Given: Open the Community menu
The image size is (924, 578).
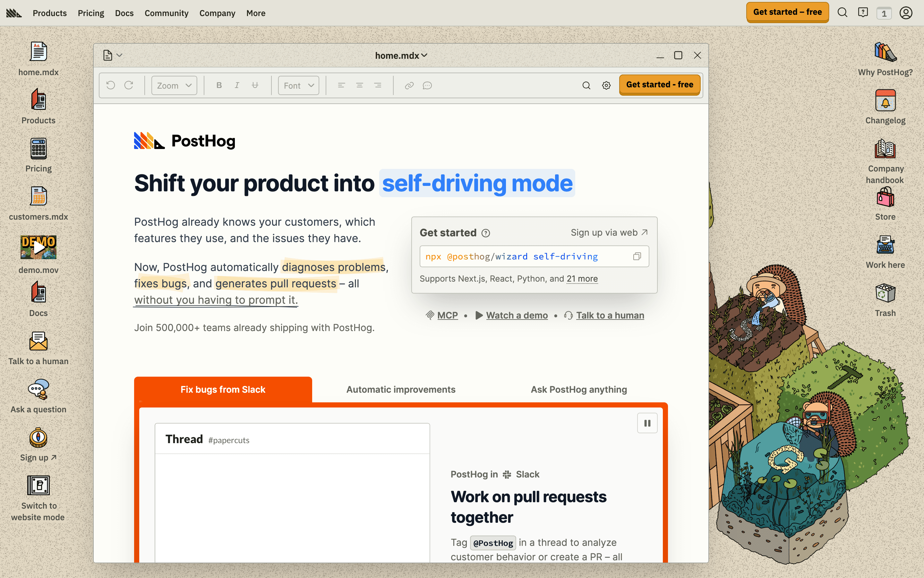Looking at the screenshot, I should pyautogui.click(x=167, y=13).
